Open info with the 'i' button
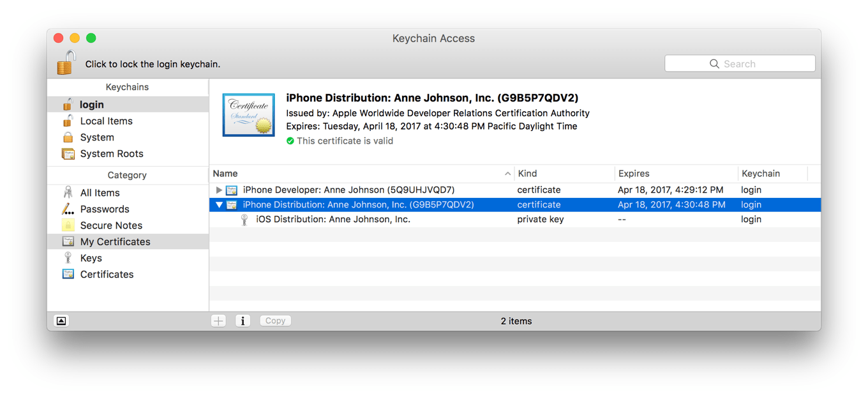Screen dimensions: 868x399 pyautogui.click(x=243, y=320)
